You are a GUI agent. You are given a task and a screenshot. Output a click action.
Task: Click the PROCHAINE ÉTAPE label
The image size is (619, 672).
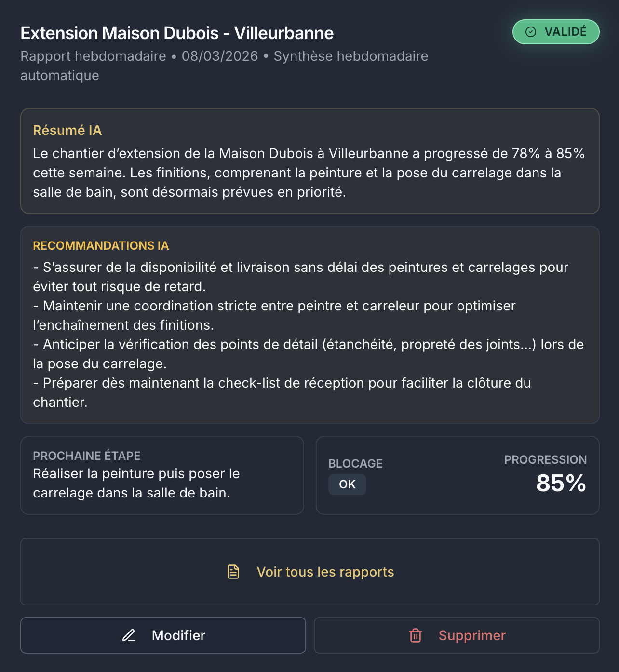pos(87,456)
